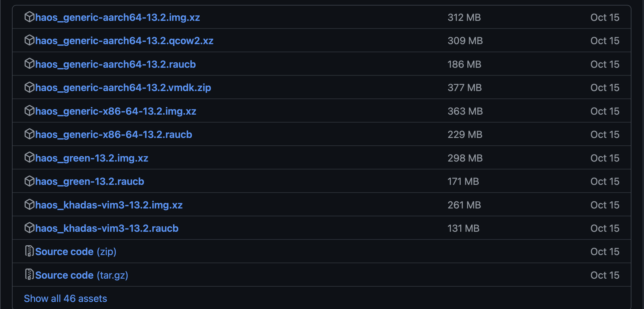Click archive icon beside Source code (tar.gz)

click(29, 275)
